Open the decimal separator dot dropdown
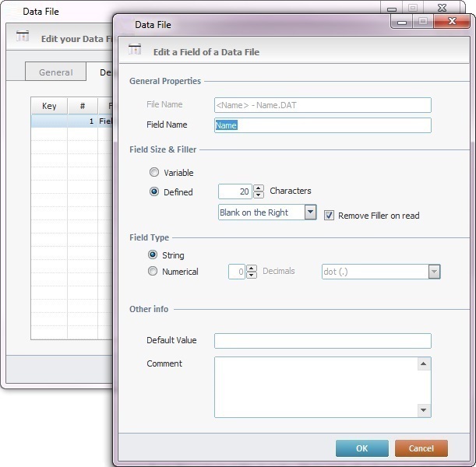 coord(434,272)
